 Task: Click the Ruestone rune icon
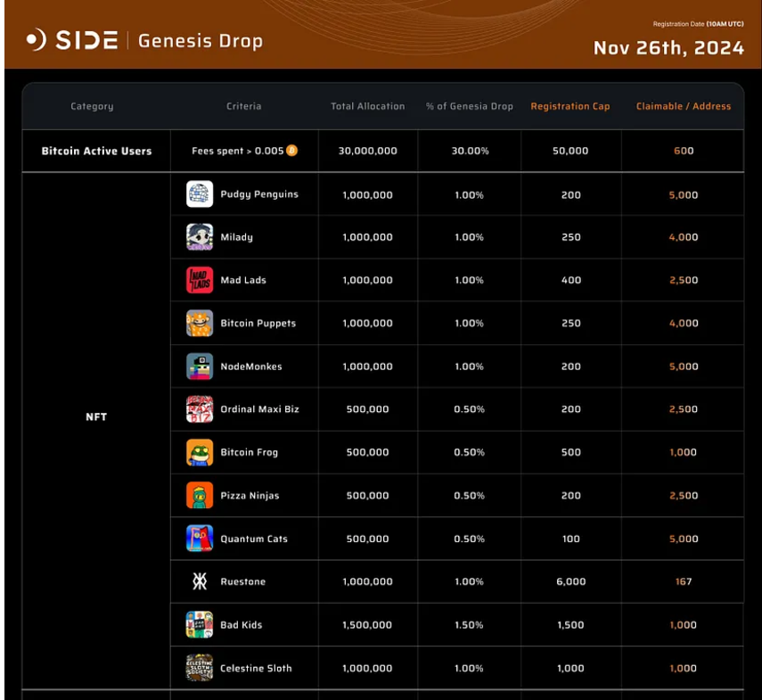point(200,581)
